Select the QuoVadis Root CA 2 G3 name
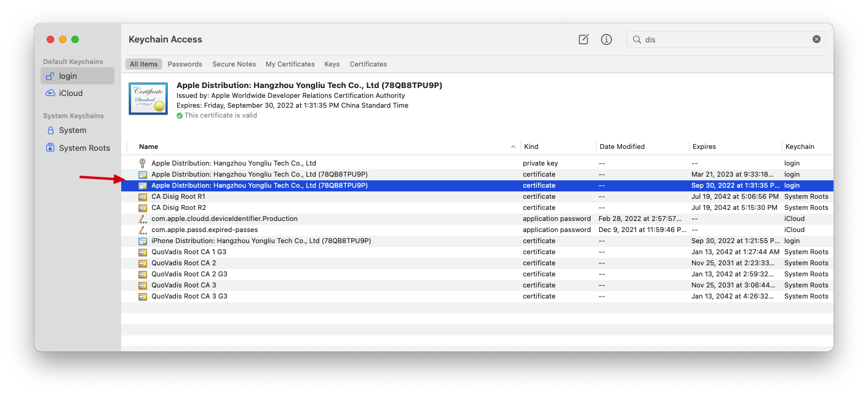 click(x=189, y=274)
